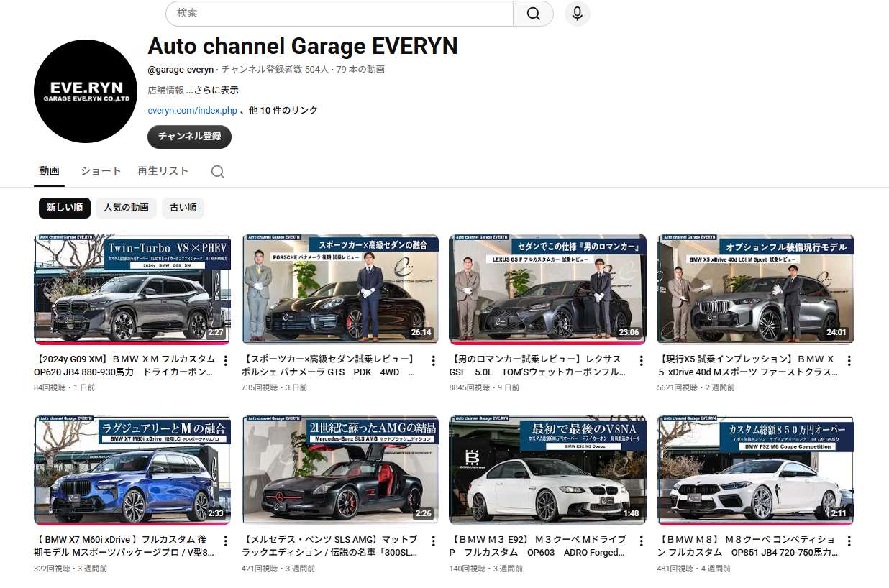The image size is (889, 588).
Task: Open options menu for BMW X5 video
Action: [849, 360]
